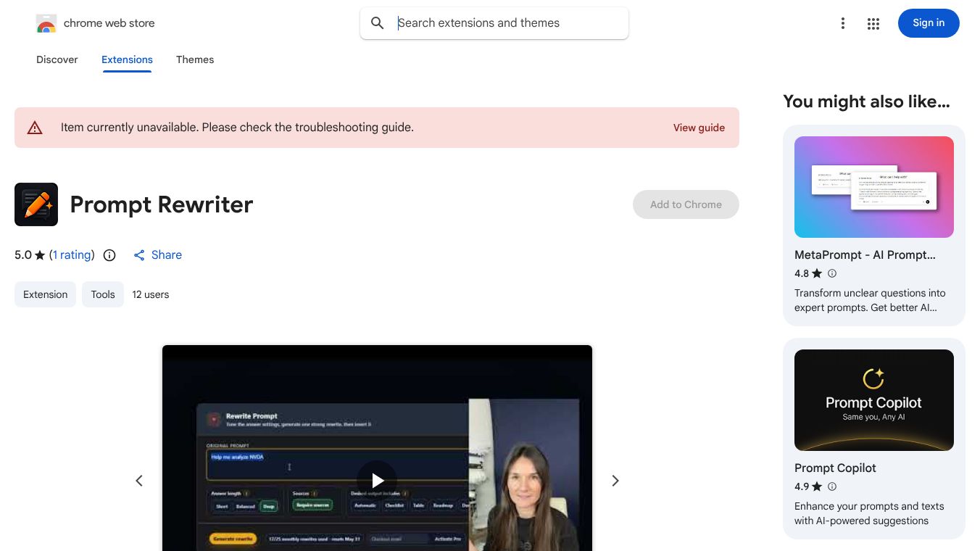Click the Prompt Rewriter extension icon
Viewport: 980px width, 551px height.
coord(36,204)
